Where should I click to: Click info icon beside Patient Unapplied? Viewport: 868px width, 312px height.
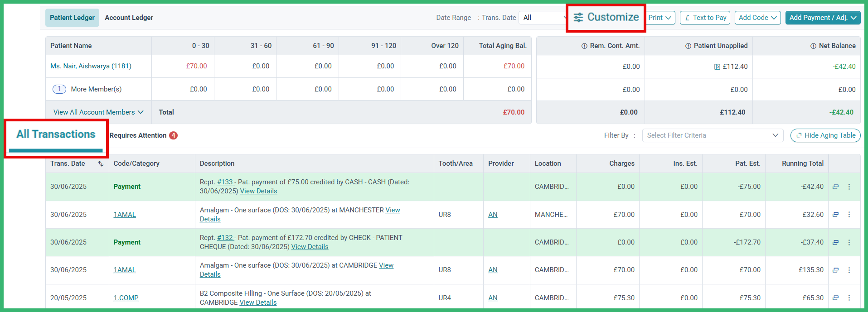pyautogui.click(x=688, y=46)
